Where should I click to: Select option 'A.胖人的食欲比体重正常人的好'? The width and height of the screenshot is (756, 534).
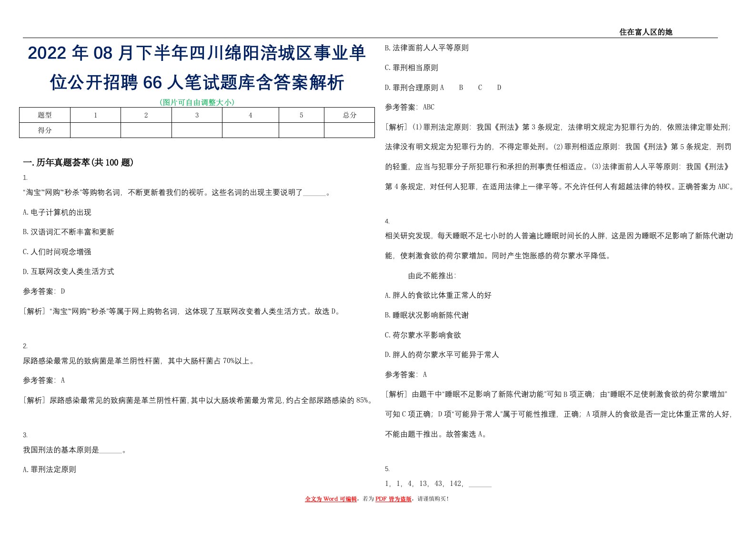438,295
